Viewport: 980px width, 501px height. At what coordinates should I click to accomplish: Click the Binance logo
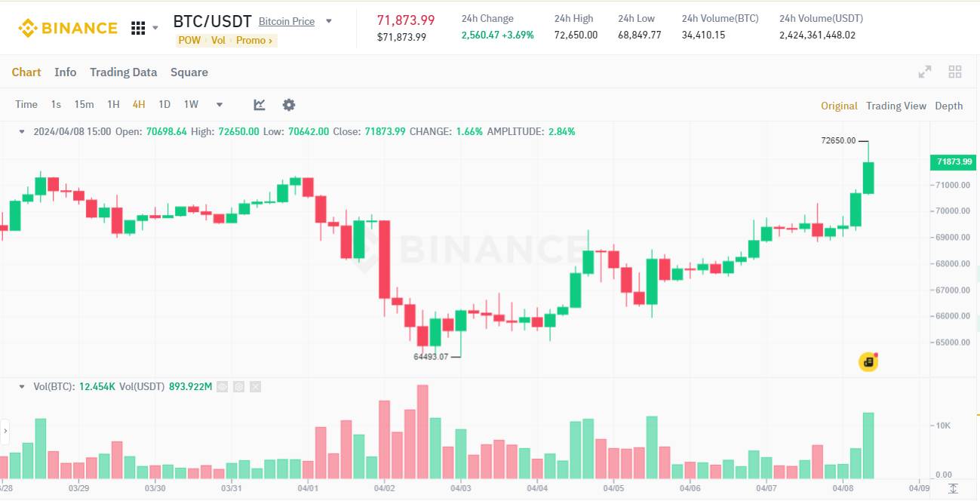(x=68, y=29)
